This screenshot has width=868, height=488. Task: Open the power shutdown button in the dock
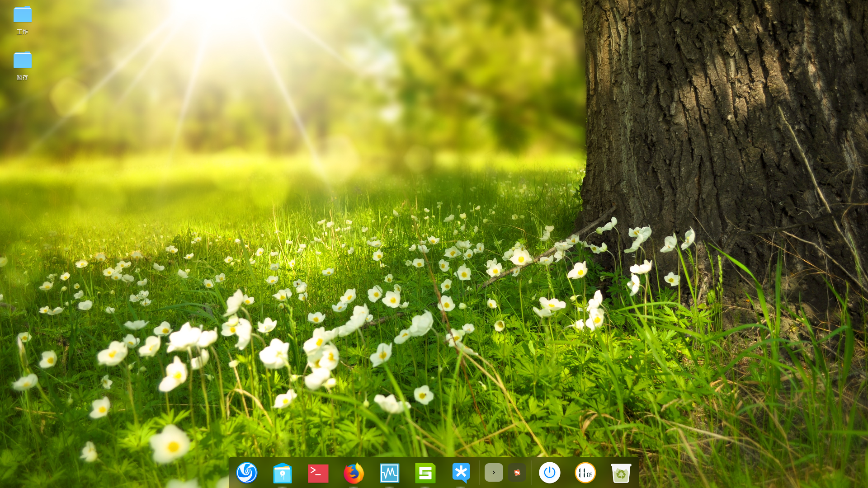(x=550, y=473)
